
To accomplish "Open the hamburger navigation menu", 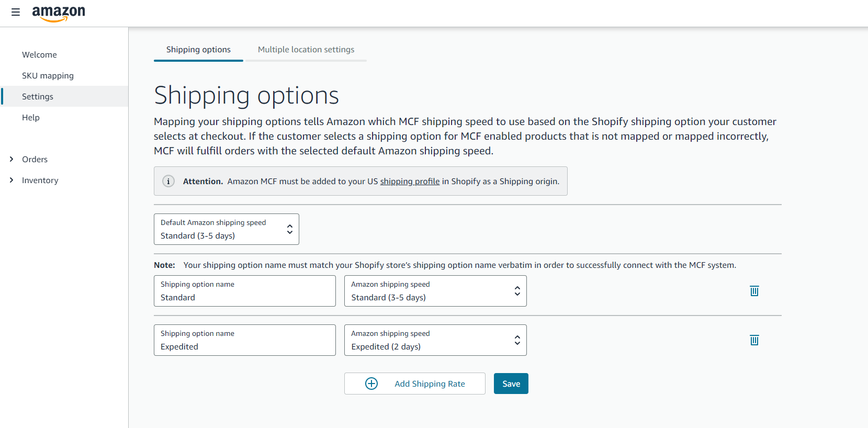I will [16, 12].
